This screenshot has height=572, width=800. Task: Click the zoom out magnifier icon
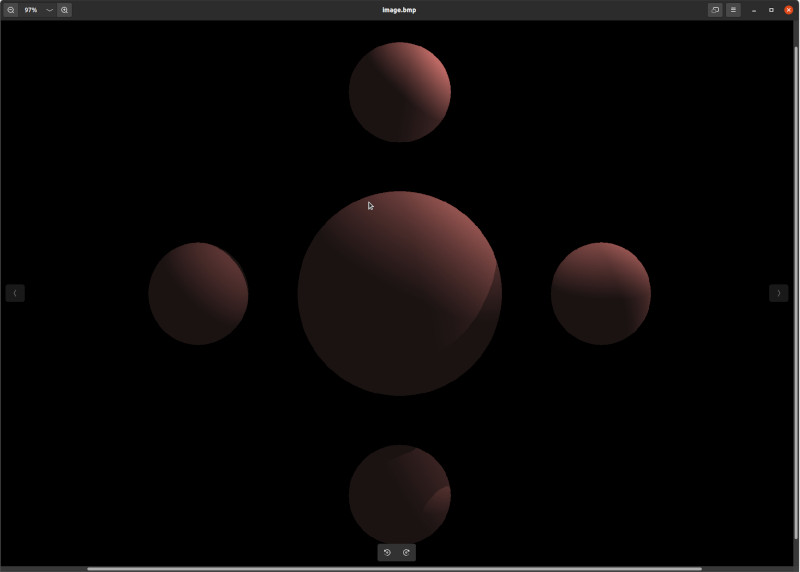tap(11, 10)
